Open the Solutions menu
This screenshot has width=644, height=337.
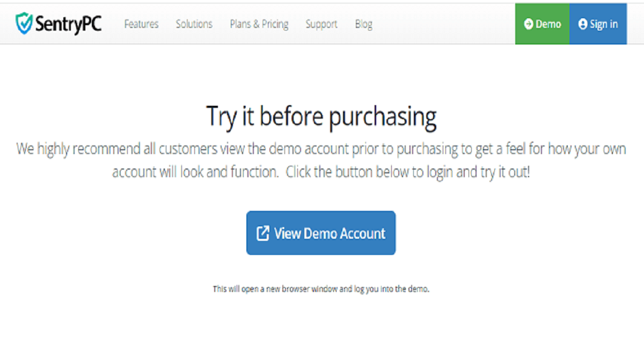coord(194,24)
